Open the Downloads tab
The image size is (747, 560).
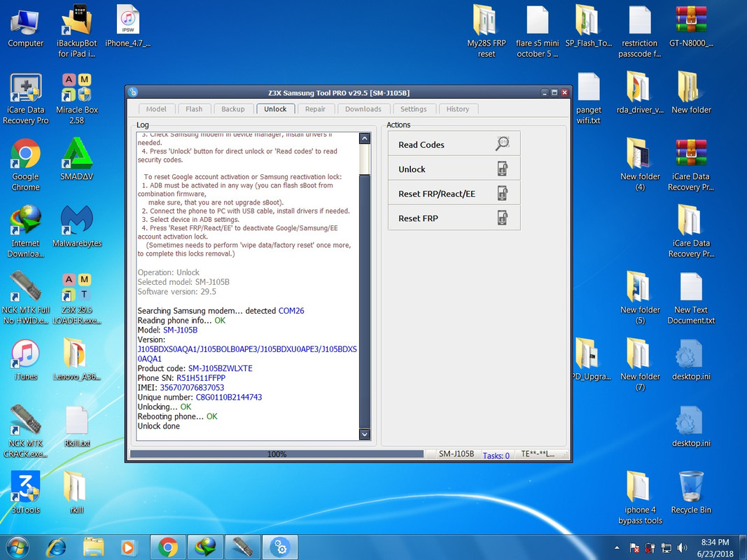(x=363, y=109)
